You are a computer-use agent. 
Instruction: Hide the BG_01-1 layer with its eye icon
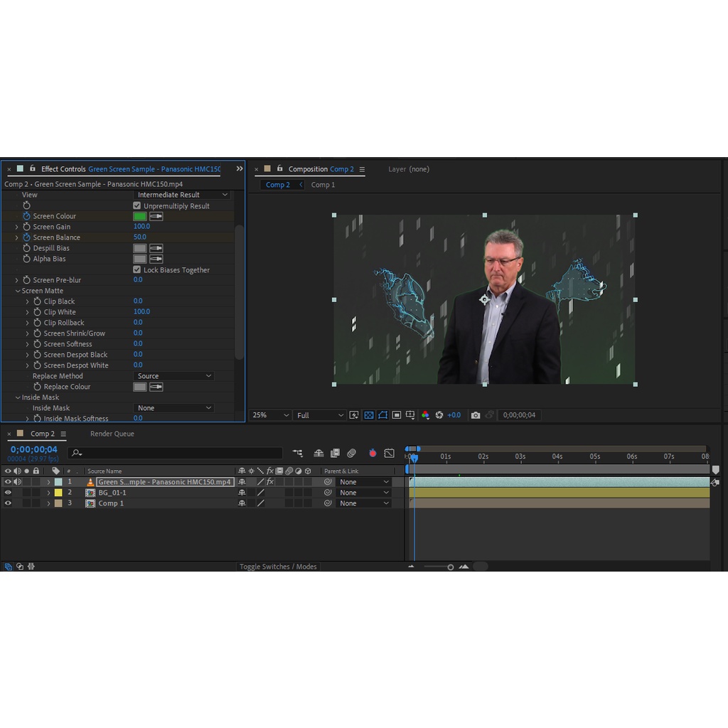click(x=9, y=493)
